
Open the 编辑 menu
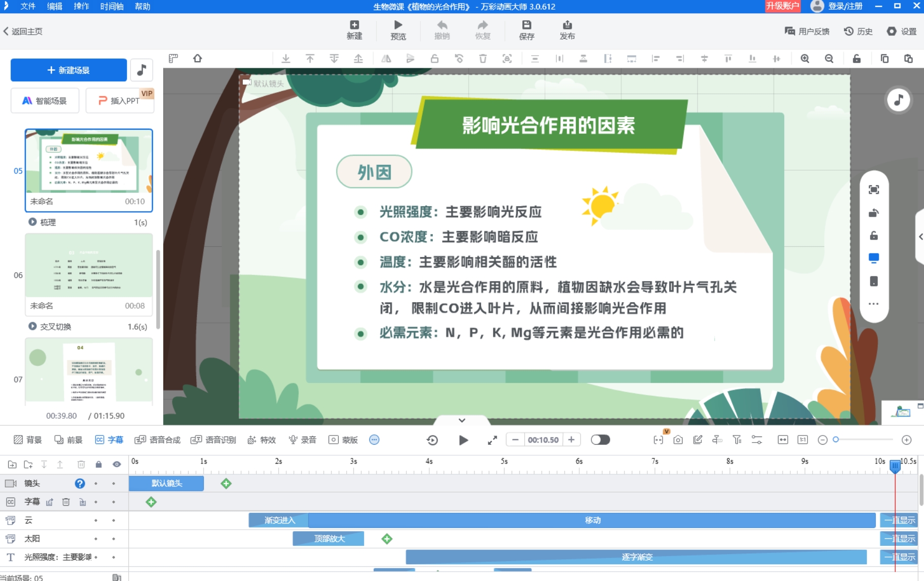coord(55,6)
